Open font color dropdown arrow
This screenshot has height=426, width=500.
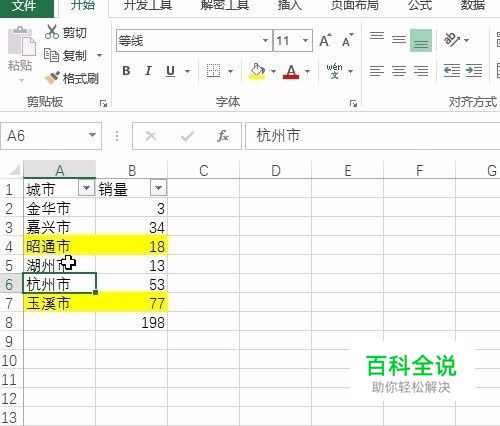coord(307,71)
